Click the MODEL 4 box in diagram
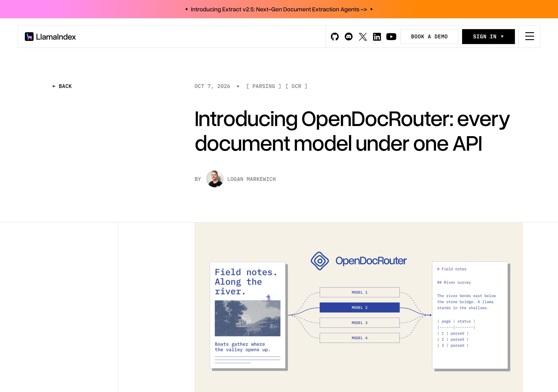Viewport: 558px width, 392px height. click(x=360, y=338)
